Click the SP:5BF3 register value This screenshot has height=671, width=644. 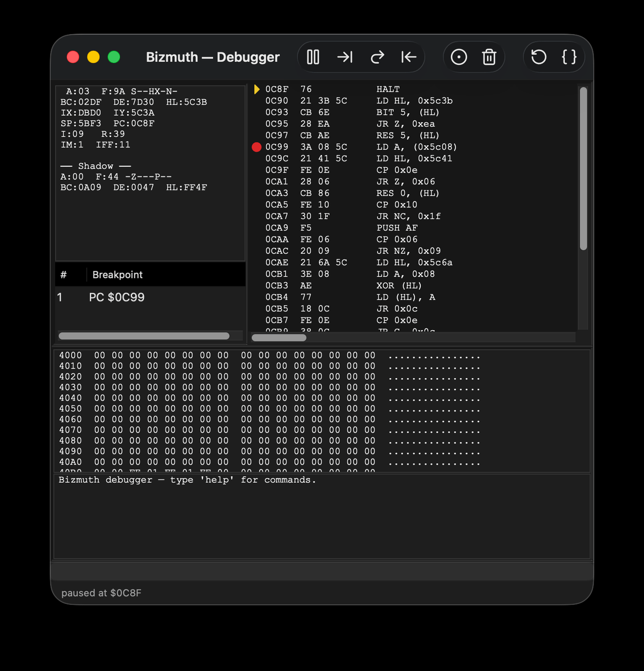pyautogui.click(x=81, y=123)
